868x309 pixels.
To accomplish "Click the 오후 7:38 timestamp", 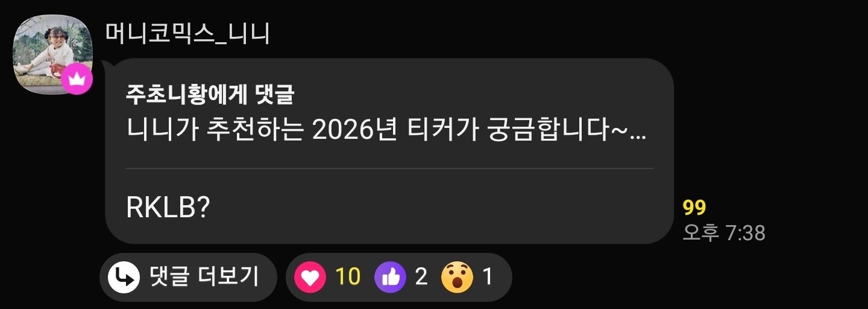I will (724, 233).
